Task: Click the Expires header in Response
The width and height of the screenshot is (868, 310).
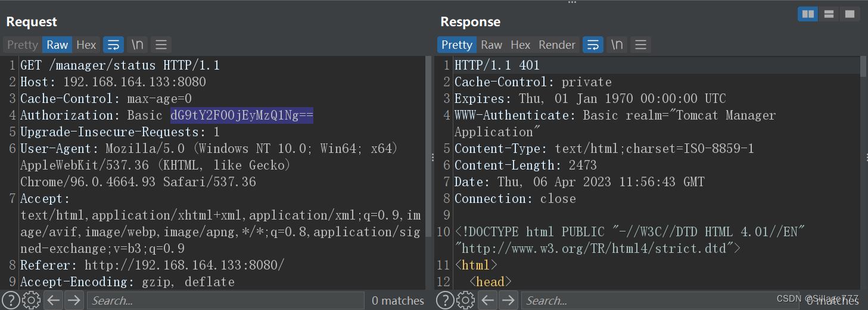Action: click(590, 99)
